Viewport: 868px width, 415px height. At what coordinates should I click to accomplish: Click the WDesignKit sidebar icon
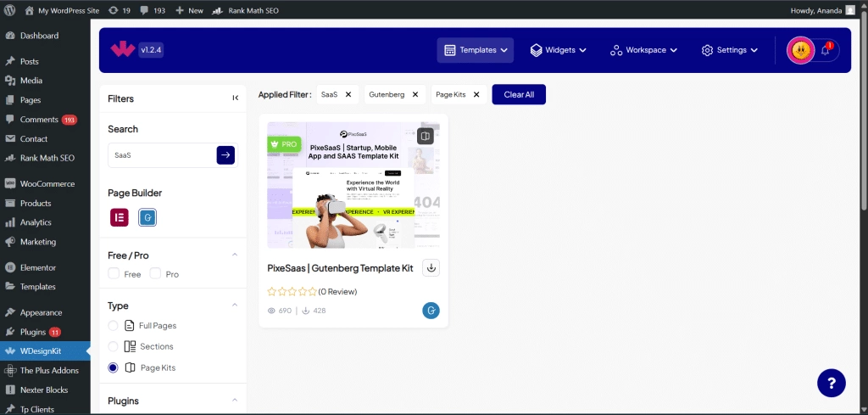pyautogui.click(x=10, y=351)
